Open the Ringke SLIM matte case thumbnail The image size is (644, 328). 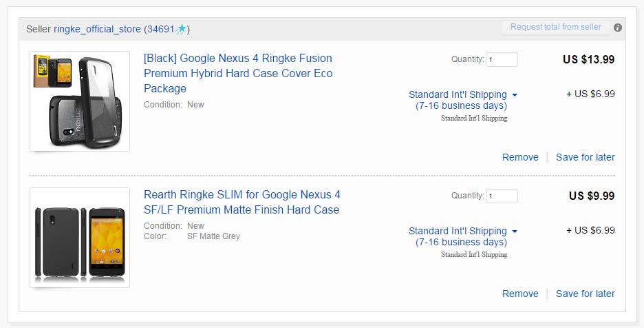tap(80, 237)
